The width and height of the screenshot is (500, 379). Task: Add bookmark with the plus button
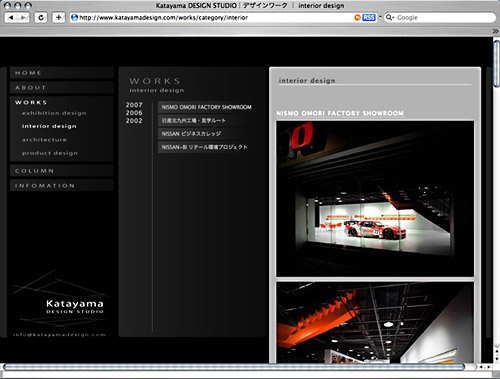pos(58,17)
